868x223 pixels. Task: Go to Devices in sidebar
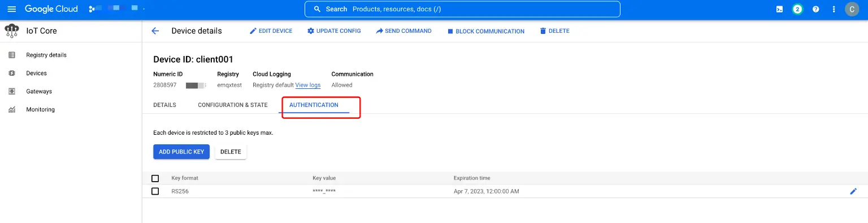[x=36, y=73]
